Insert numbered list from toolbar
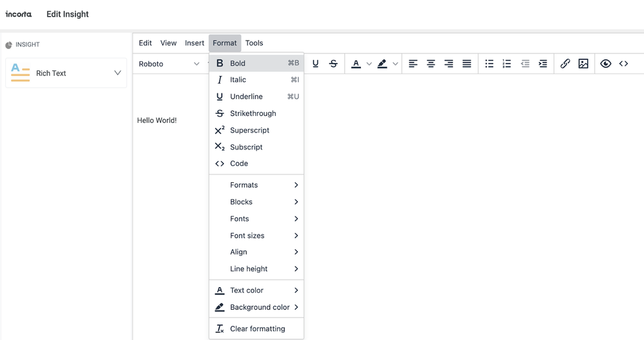Image resolution: width=644 pixels, height=340 pixels. 507,64
